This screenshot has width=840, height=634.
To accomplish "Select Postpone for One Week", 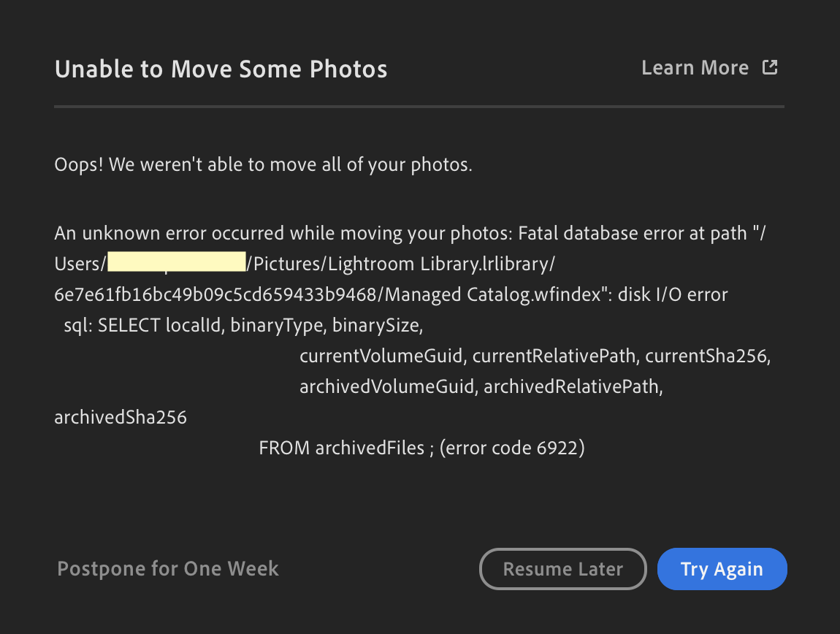I will tap(168, 569).
